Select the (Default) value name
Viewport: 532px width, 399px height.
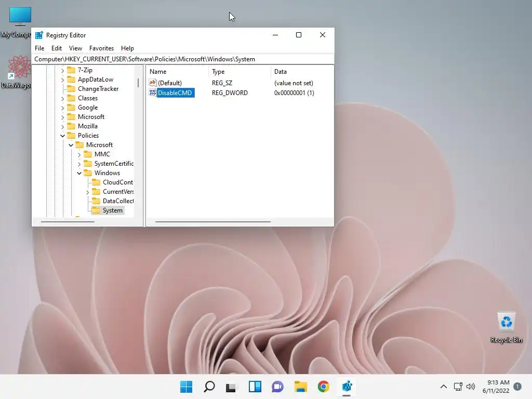[170, 83]
